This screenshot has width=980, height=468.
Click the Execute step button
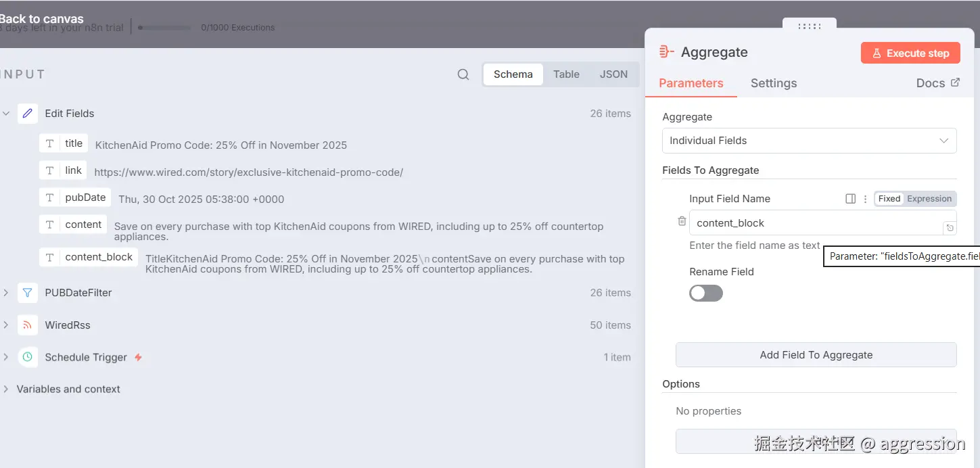point(910,53)
